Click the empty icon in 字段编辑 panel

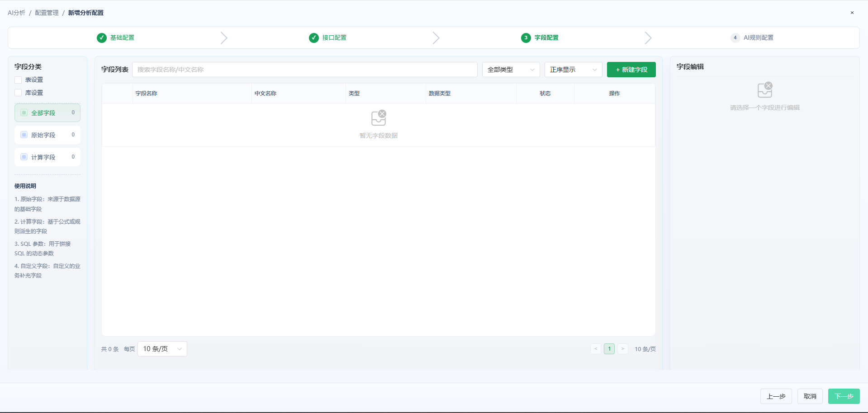(x=765, y=90)
